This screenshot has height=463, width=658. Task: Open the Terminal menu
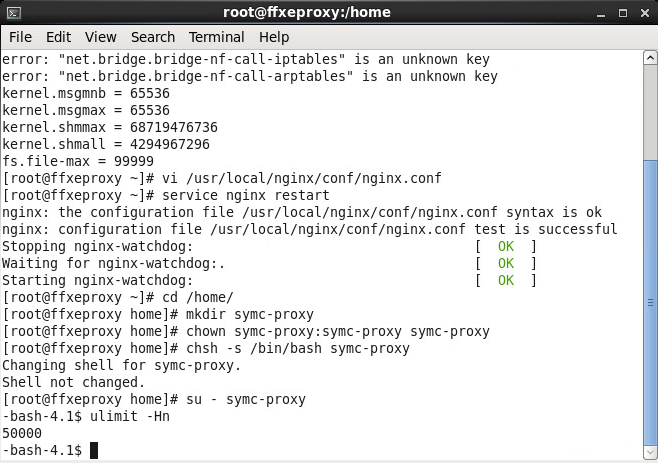coord(217,37)
